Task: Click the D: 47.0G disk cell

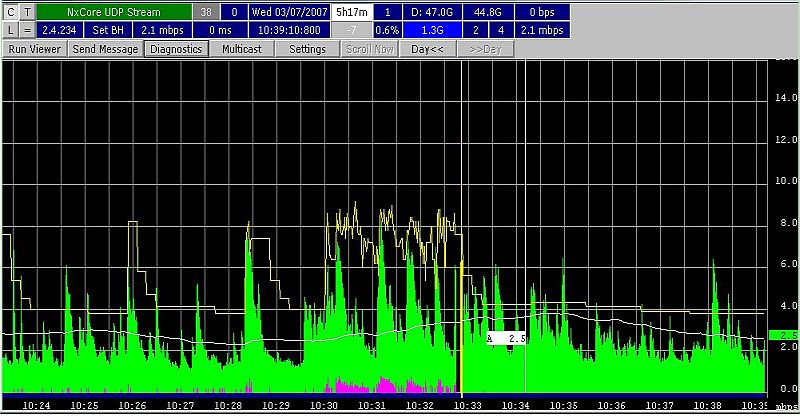Action: (432, 12)
